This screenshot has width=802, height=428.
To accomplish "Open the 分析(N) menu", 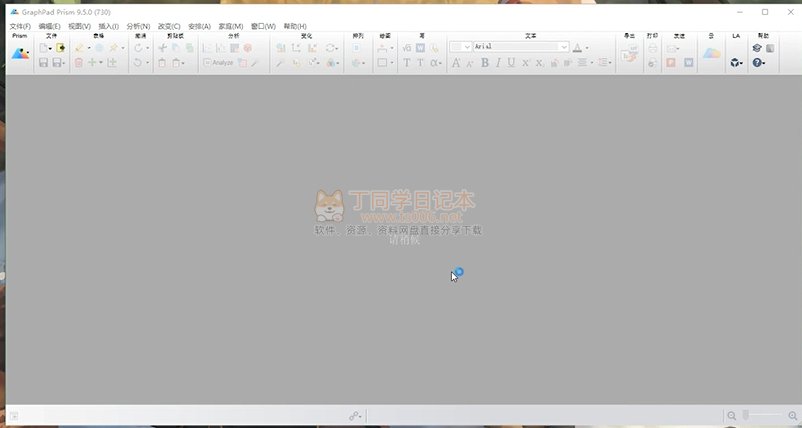I will [138, 26].
